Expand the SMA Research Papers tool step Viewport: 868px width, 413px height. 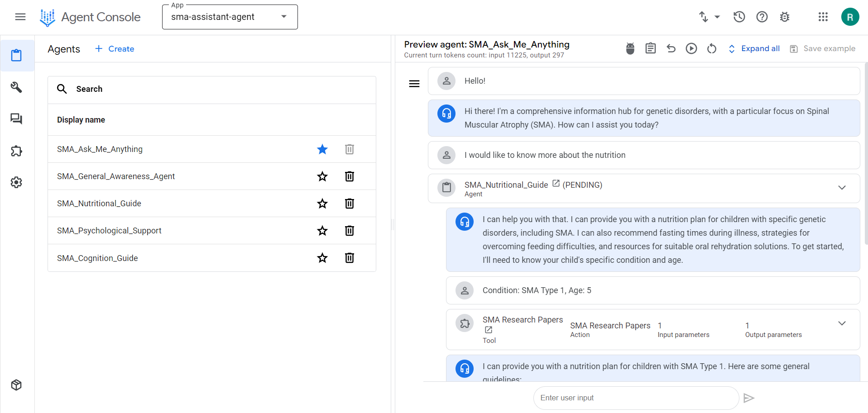tap(842, 323)
